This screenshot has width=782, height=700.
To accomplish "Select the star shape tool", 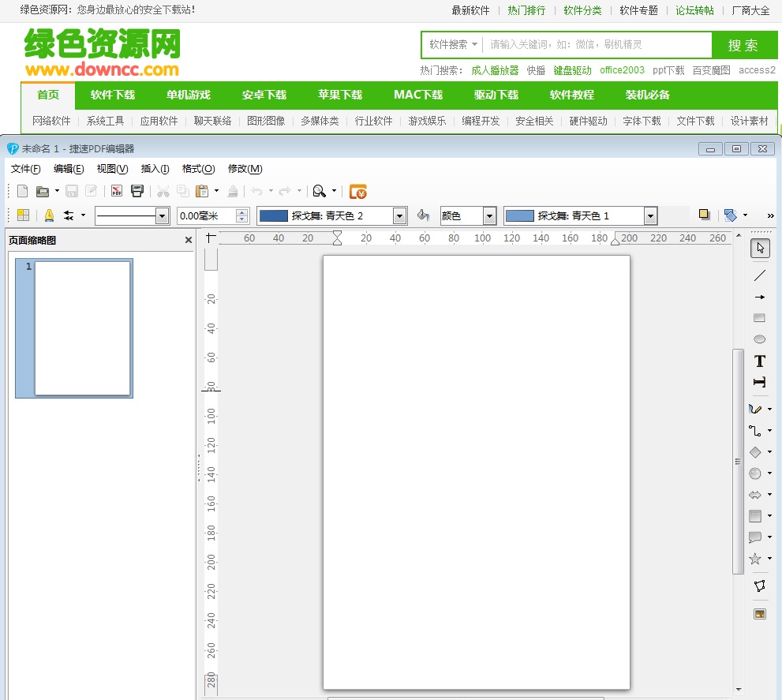I will click(756, 559).
